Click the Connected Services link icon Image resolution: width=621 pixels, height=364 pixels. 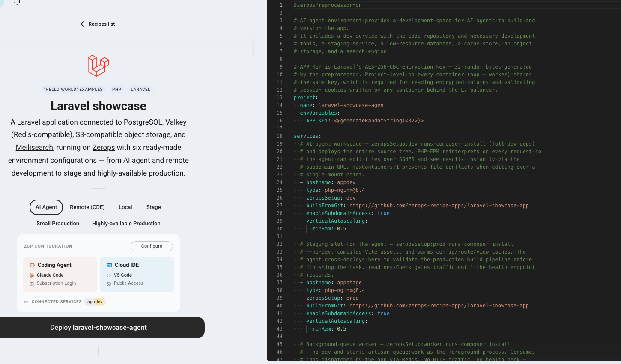coord(27,302)
